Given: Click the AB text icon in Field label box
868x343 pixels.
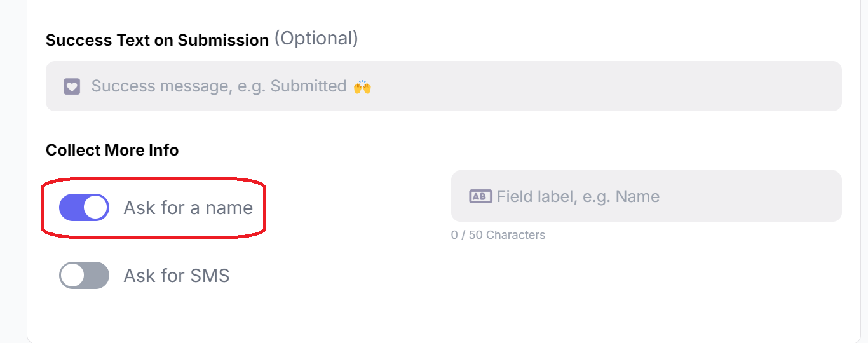Looking at the screenshot, I should click(480, 196).
